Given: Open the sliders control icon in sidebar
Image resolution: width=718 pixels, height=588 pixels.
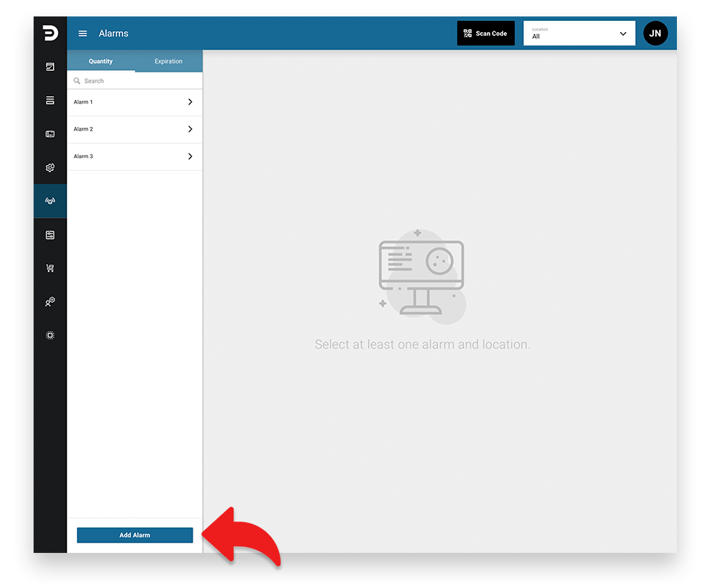Looking at the screenshot, I should [50, 235].
